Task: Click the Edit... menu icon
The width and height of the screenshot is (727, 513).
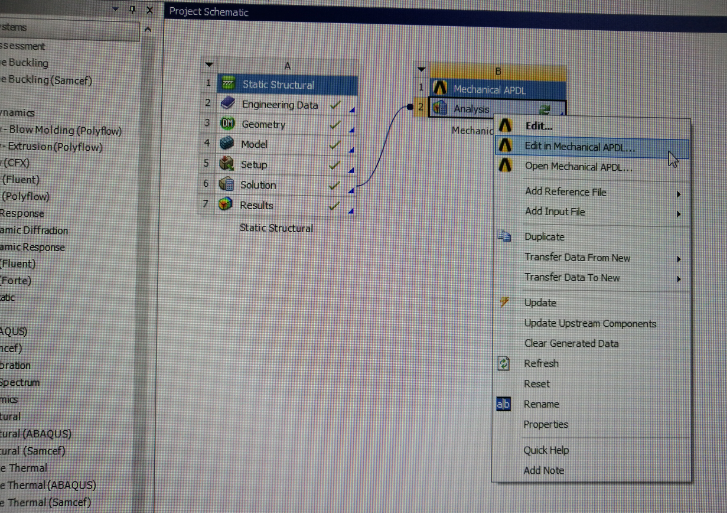Action: click(x=505, y=125)
